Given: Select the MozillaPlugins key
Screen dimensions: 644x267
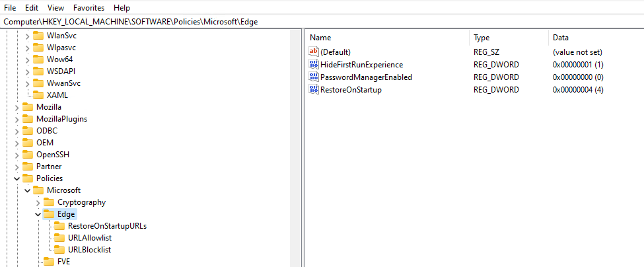Looking at the screenshot, I should coord(61,119).
